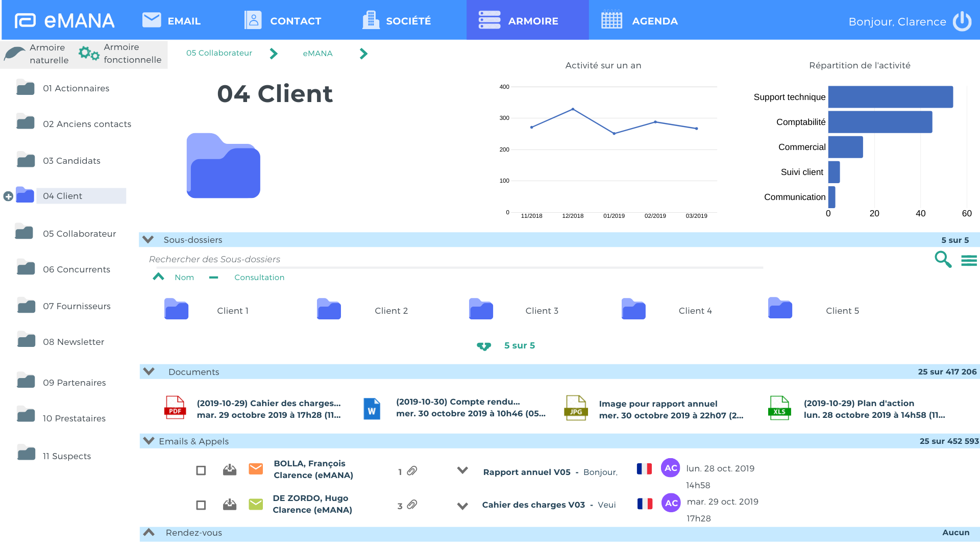Click the Consultation dash sort icon
Viewport: 980px width, 551px height.
[214, 278]
